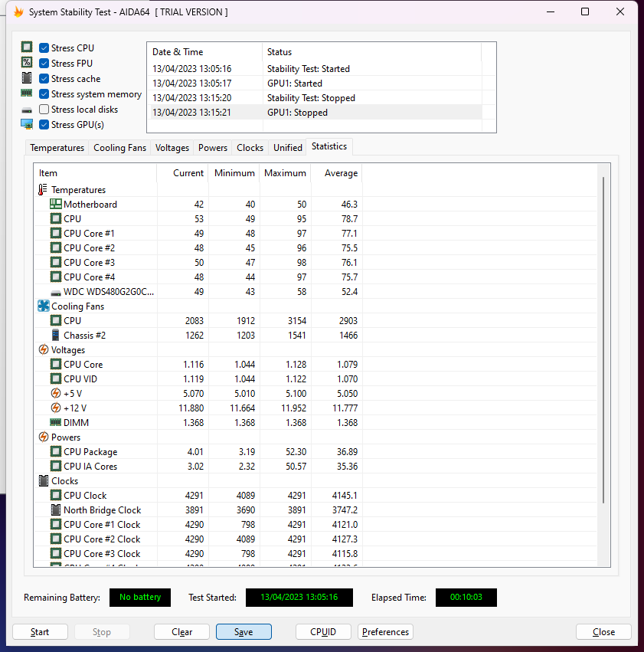644x652 pixels.
Task: Click the drive icon of WDC WDS480G2G0C row
Action: (56, 293)
